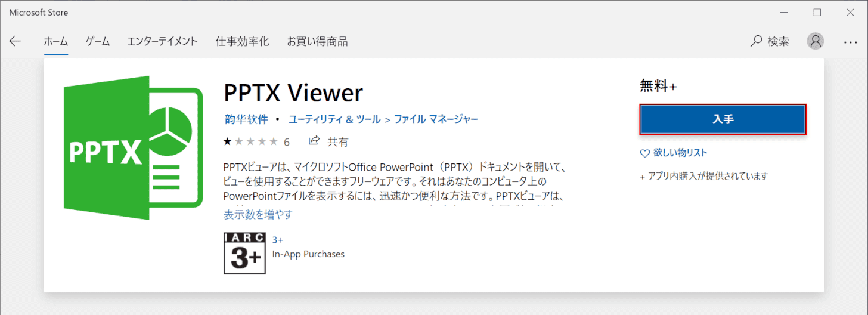This screenshot has width=868, height=315.
Task: Click the share icon
Action: tap(314, 141)
